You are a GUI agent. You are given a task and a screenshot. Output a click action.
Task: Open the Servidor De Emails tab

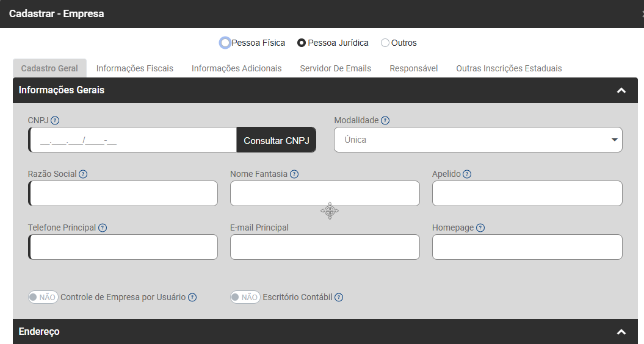pos(335,68)
